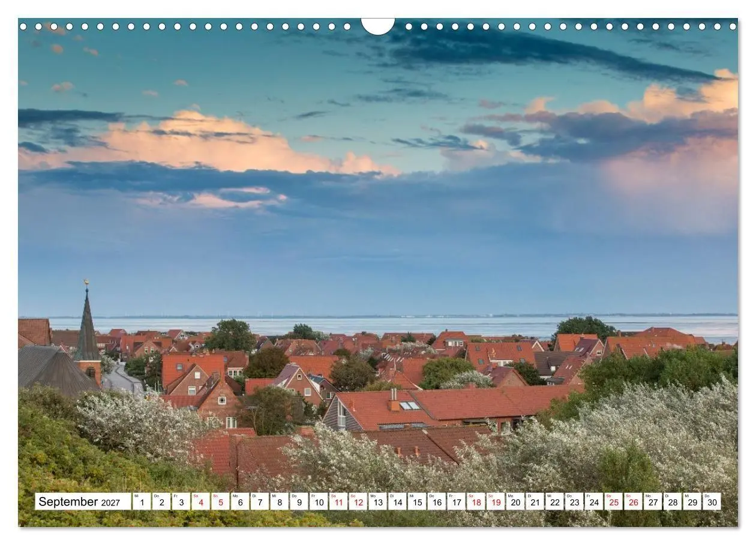Open day 22 in the date row
756x545 pixels.
click(x=554, y=502)
